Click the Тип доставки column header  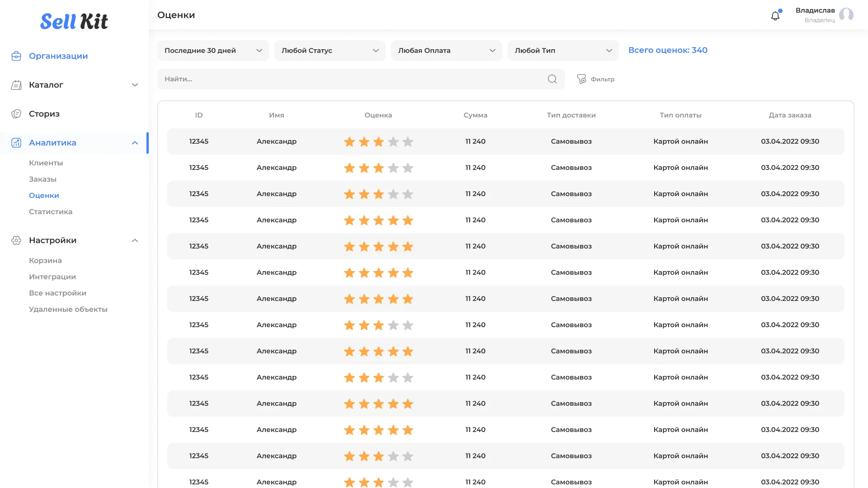pos(571,115)
